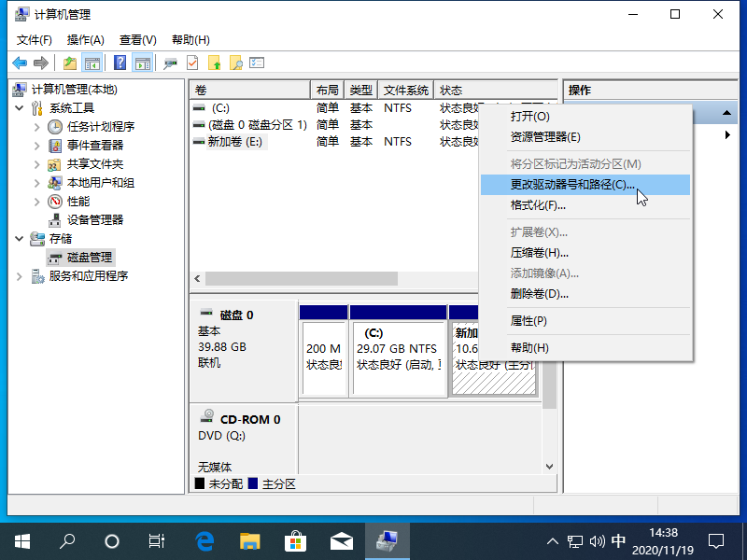The width and height of the screenshot is (747, 560).
Task: Click the blue Help question mark icon
Action: point(120,63)
